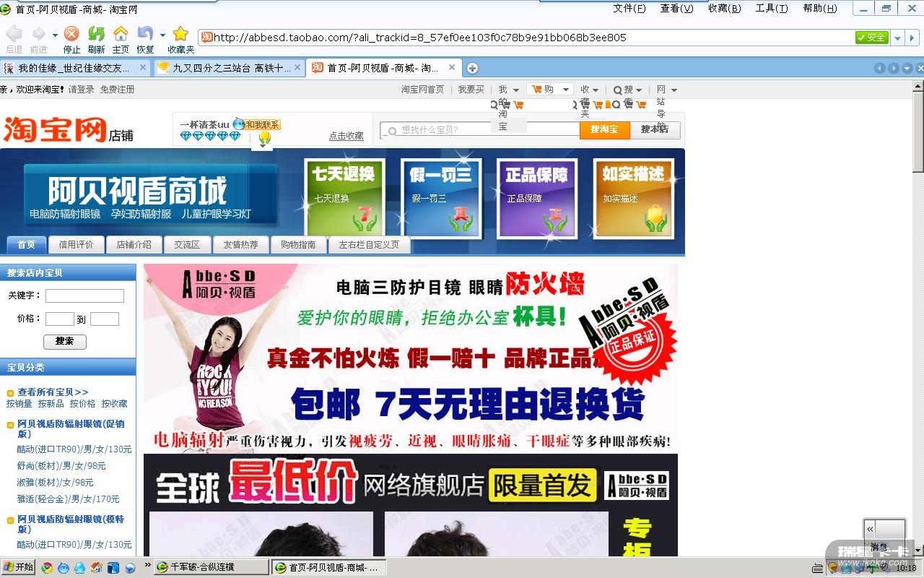Open the 文件(F) menu
This screenshot has width=924, height=578.
pyautogui.click(x=629, y=9)
